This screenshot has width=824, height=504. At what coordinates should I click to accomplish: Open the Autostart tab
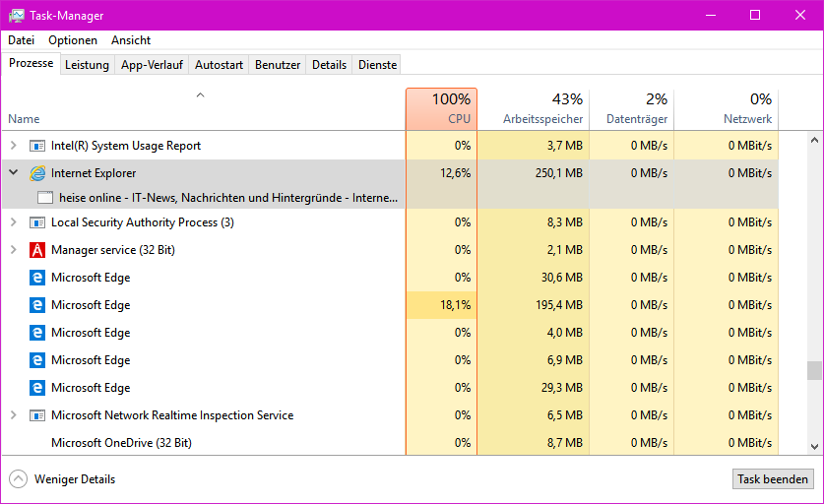219,65
